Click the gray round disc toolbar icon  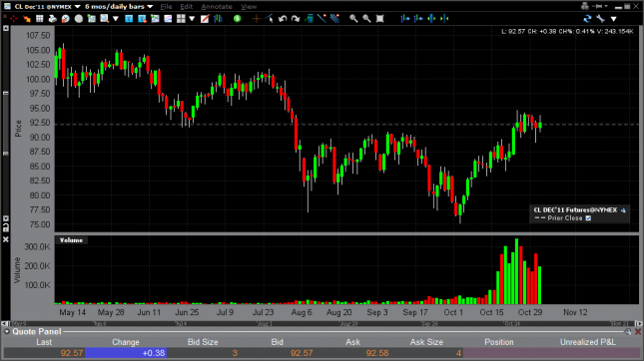click(79, 19)
